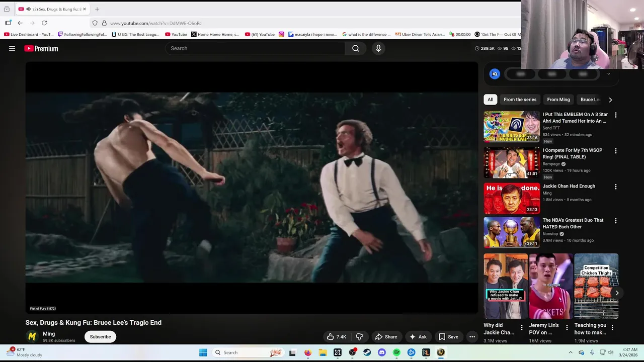
Task: Show hidden system tray icons
Action: pyautogui.click(x=570, y=352)
